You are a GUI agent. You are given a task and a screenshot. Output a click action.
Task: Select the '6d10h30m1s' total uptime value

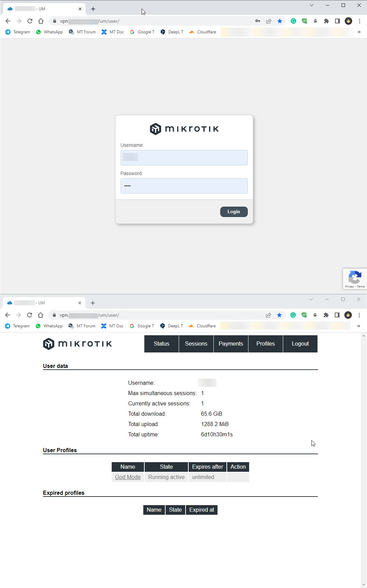[217, 435]
